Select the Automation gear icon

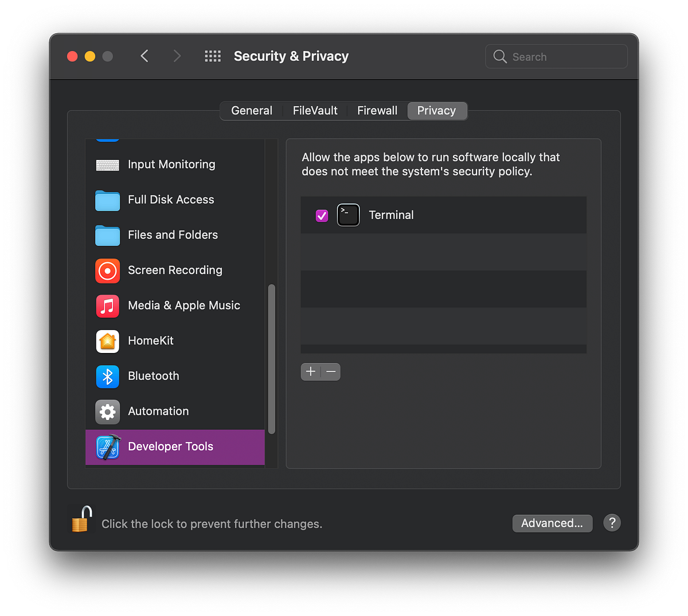point(107,411)
